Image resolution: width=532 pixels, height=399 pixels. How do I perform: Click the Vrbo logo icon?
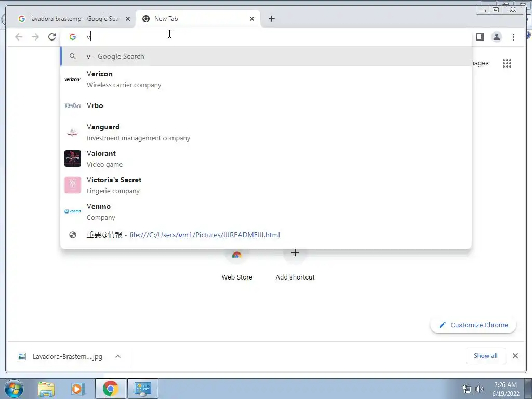73,105
